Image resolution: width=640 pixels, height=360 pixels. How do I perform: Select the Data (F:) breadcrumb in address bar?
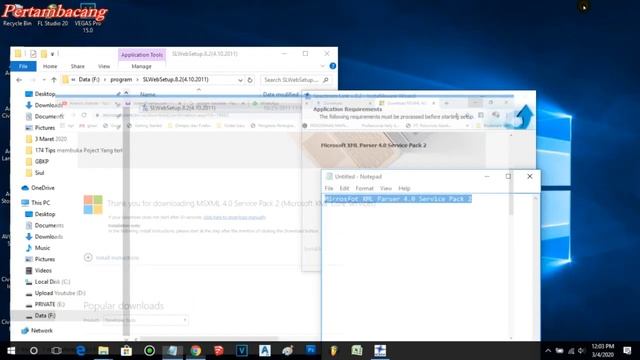(x=89, y=80)
